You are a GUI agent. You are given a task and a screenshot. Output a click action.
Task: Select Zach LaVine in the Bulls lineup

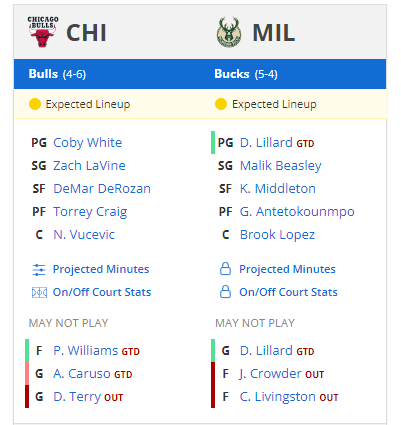(x=89, y=165)
